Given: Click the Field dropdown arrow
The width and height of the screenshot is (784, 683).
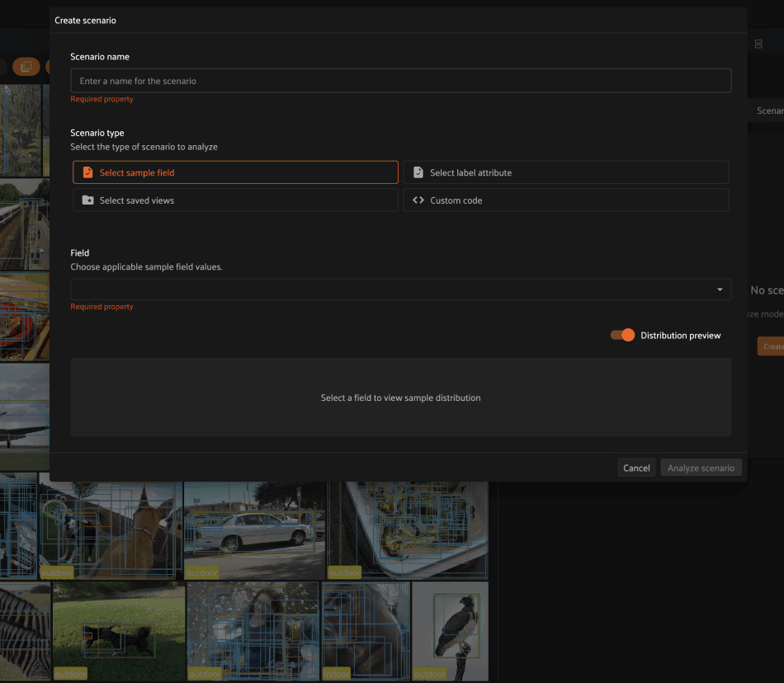Looking at the screenshot, I should (x=720, y=290).
